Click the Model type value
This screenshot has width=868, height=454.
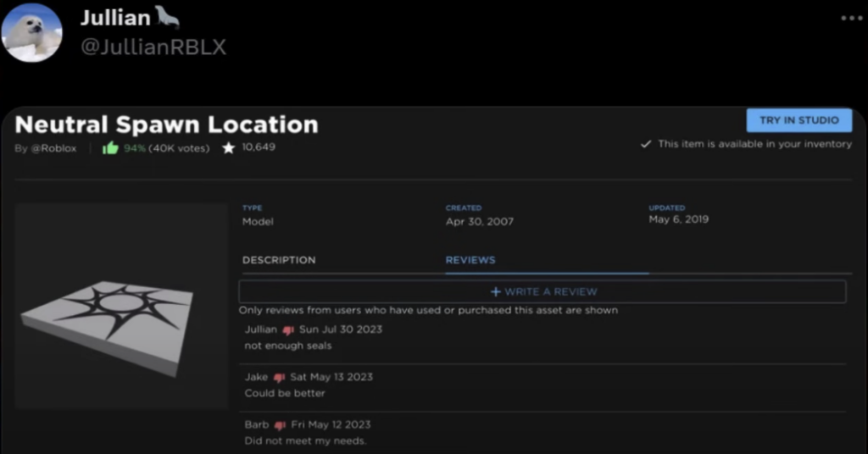point(258,222)
